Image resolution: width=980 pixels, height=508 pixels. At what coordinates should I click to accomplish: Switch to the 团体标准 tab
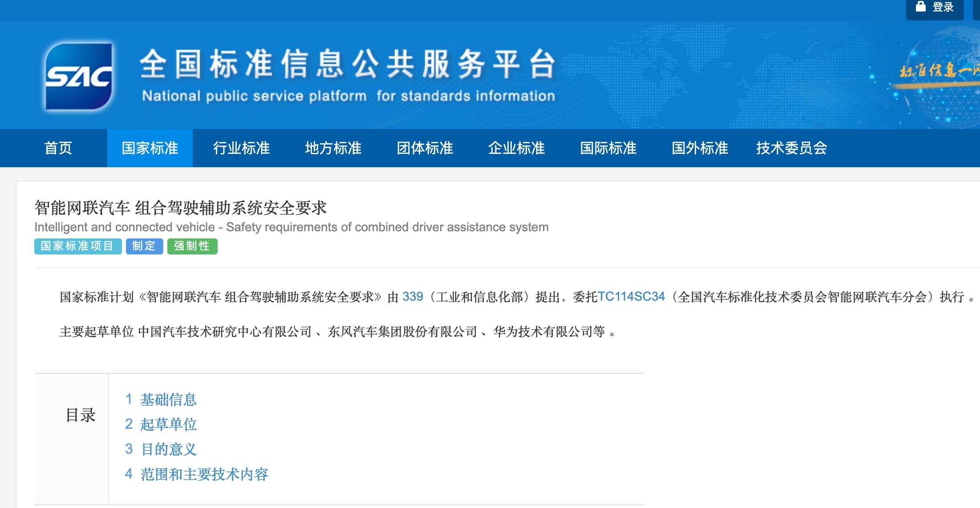(425, 148)
